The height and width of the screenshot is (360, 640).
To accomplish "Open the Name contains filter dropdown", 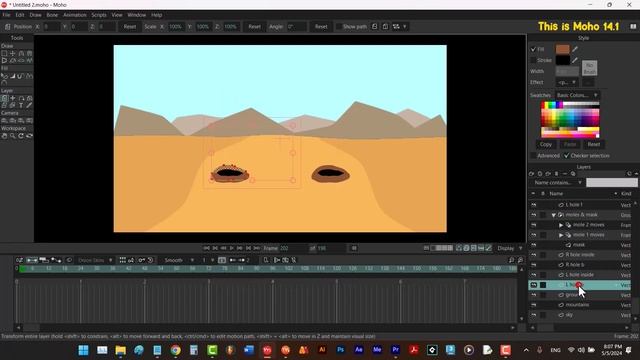I will click(x=557, y=182).
